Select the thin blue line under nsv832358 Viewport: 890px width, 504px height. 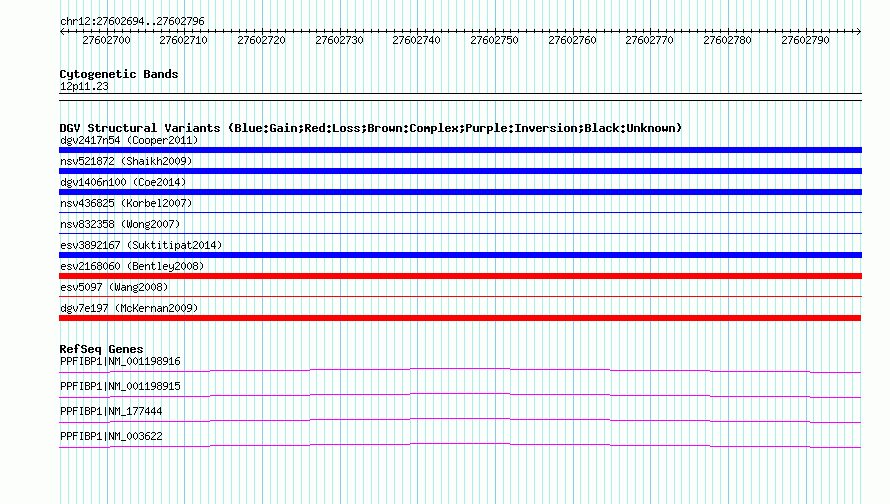point(460,233)
